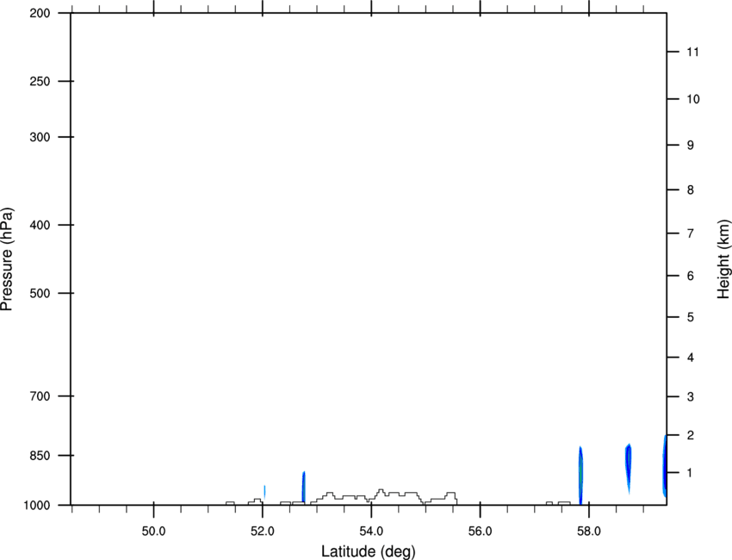This screenshot has width=732, height=560.
Task: Click the 3 km height label
Action: pos(691,396)
